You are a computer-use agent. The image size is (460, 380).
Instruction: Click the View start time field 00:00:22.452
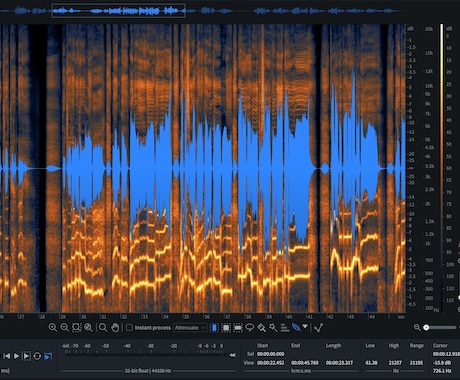click(x=271, y=363)
